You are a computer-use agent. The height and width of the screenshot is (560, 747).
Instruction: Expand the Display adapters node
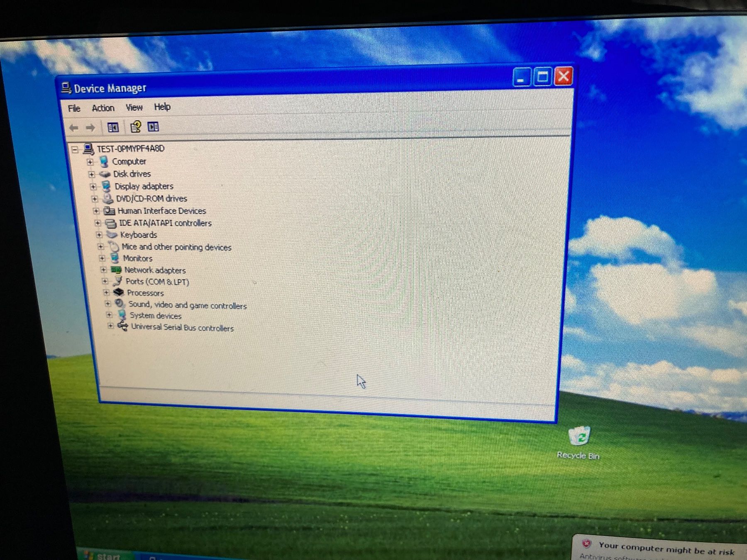[93, 187]
